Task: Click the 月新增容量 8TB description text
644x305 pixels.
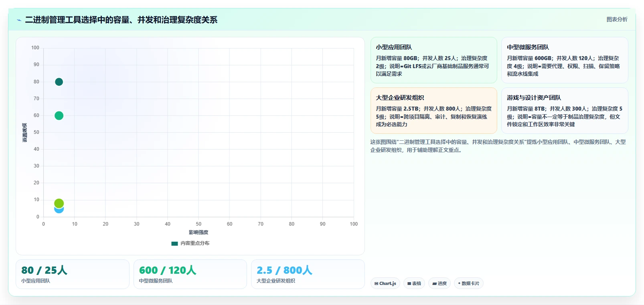Action: (x=565, y=117)
